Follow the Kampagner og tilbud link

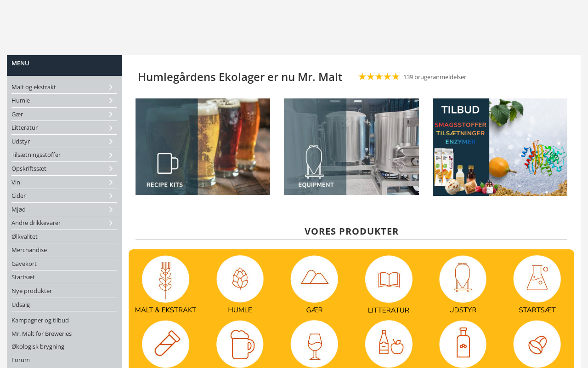(40, 320)
